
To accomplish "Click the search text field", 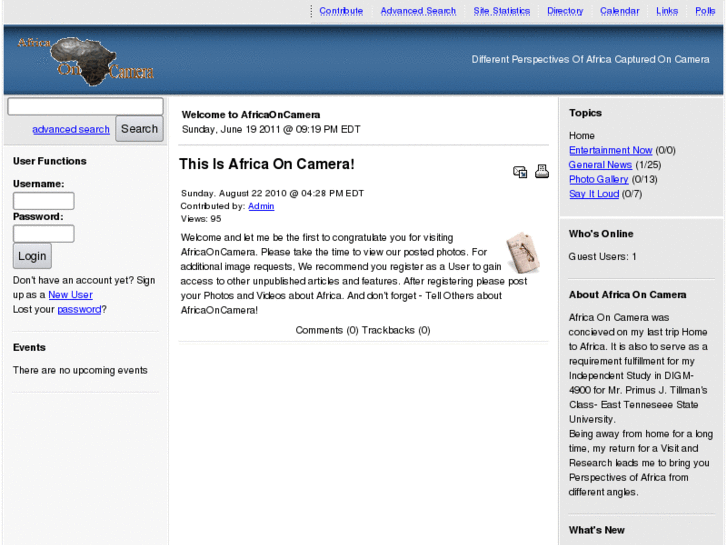I will [85, 106].
